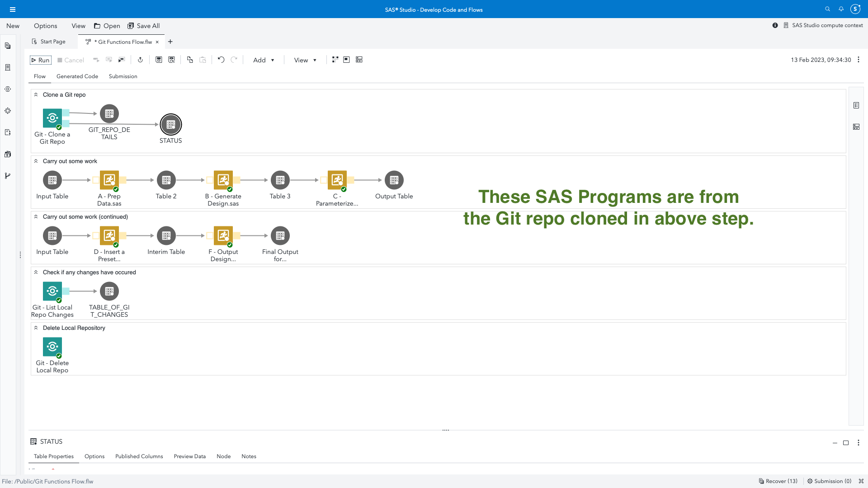Switch to the Generated Code tab

point(77,76)
